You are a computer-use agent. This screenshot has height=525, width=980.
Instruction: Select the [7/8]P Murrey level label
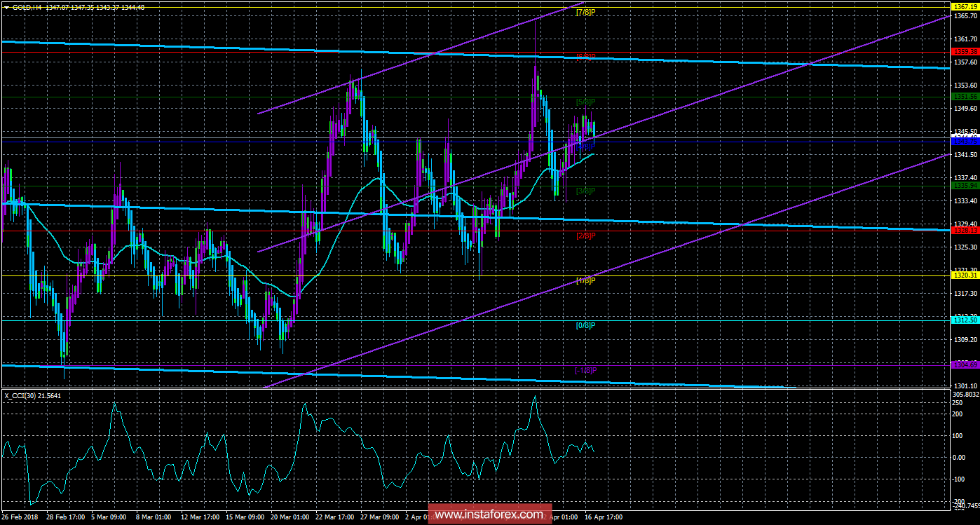585,12
